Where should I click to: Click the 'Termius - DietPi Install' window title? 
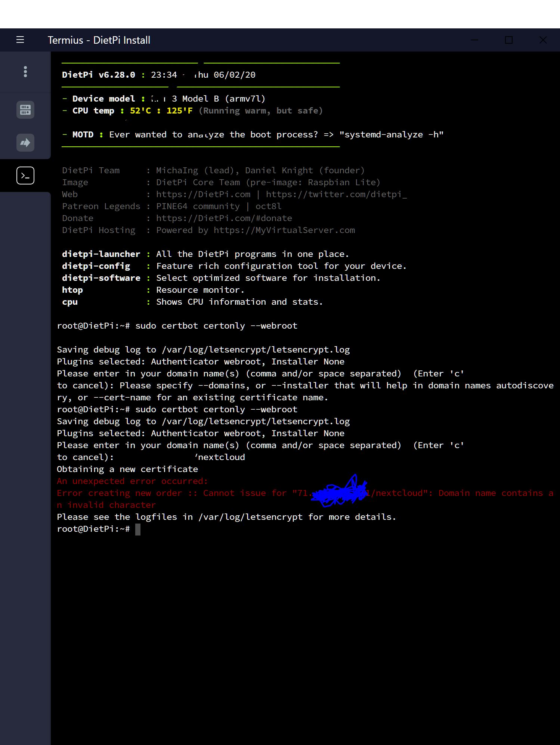tap(99, 40)
